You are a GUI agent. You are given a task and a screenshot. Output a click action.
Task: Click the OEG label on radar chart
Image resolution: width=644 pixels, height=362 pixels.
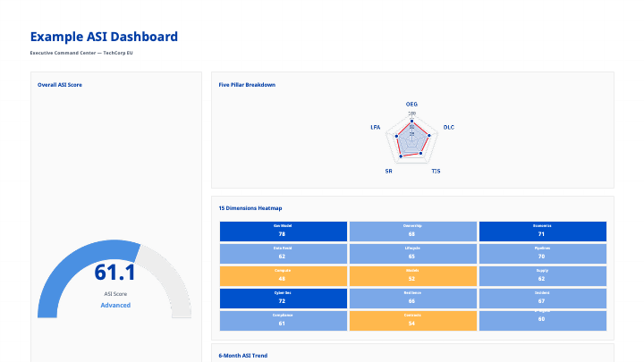411,104
